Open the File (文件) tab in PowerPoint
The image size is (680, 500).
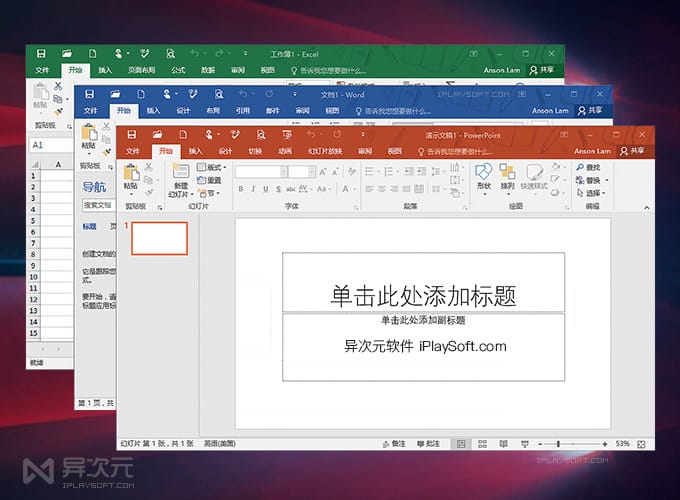click(132, 151)
